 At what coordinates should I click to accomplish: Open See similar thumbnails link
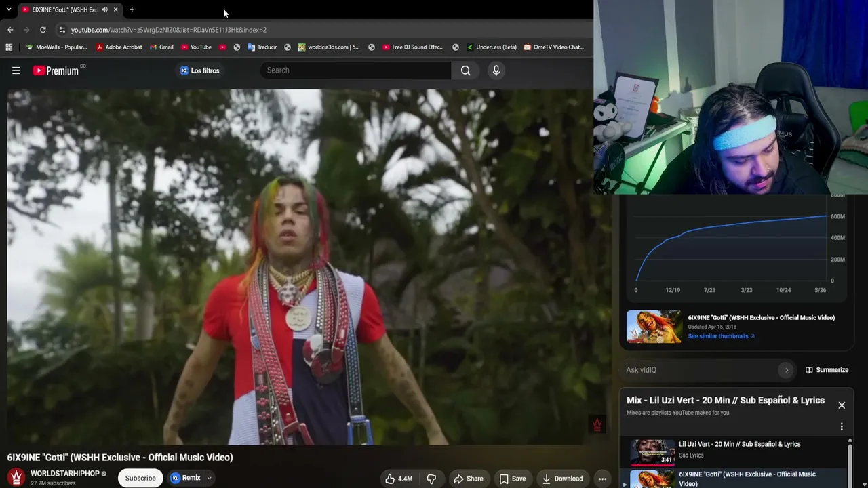[722, 336]
